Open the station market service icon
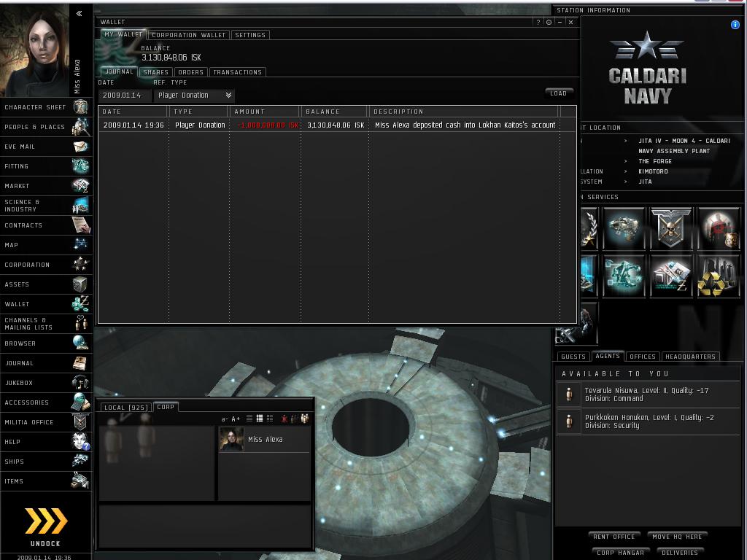 coord(671,276)
